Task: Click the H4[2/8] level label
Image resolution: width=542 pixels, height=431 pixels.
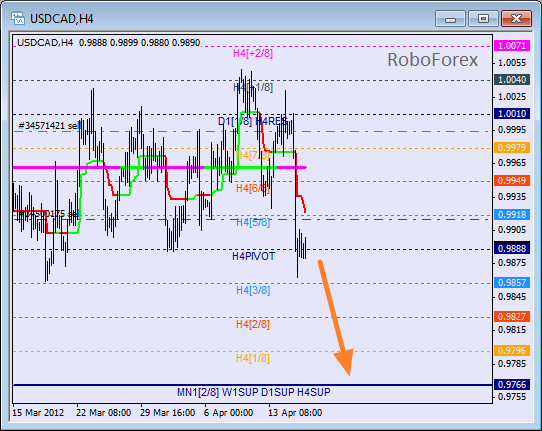Action: pyautogui.click(x=253, y=324)
